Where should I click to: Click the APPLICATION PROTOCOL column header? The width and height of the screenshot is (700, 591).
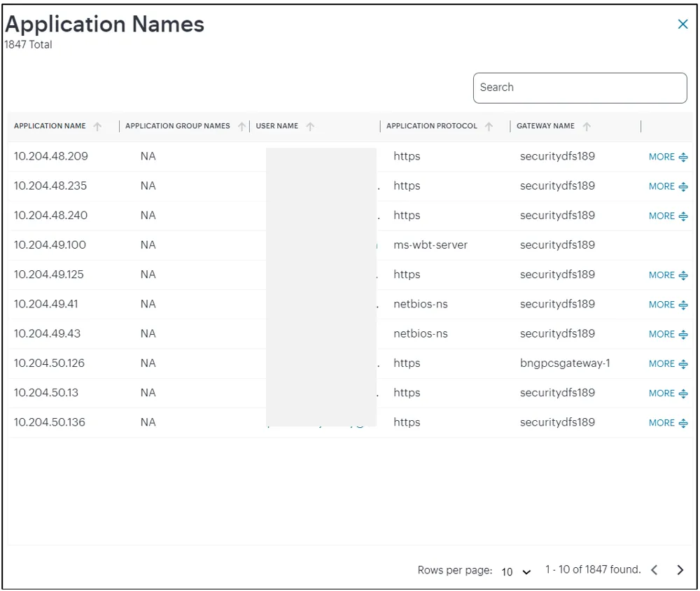click(432, 126)
